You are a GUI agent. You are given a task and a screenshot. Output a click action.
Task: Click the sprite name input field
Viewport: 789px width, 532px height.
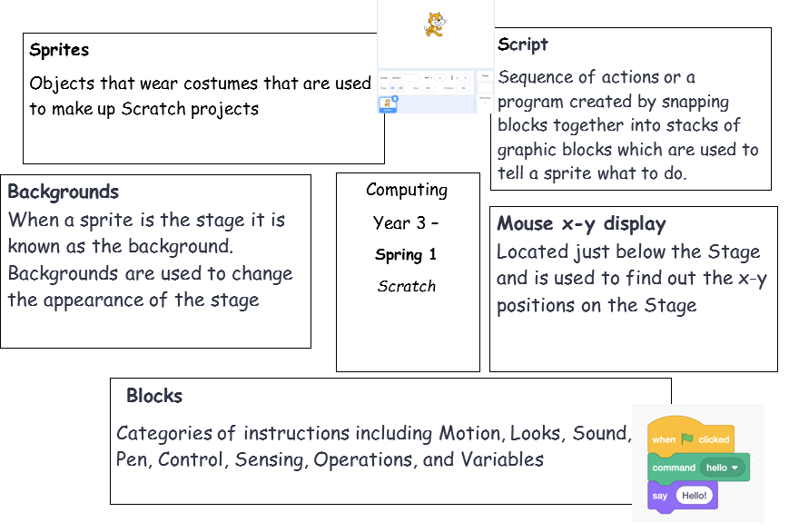click(404, 78)
